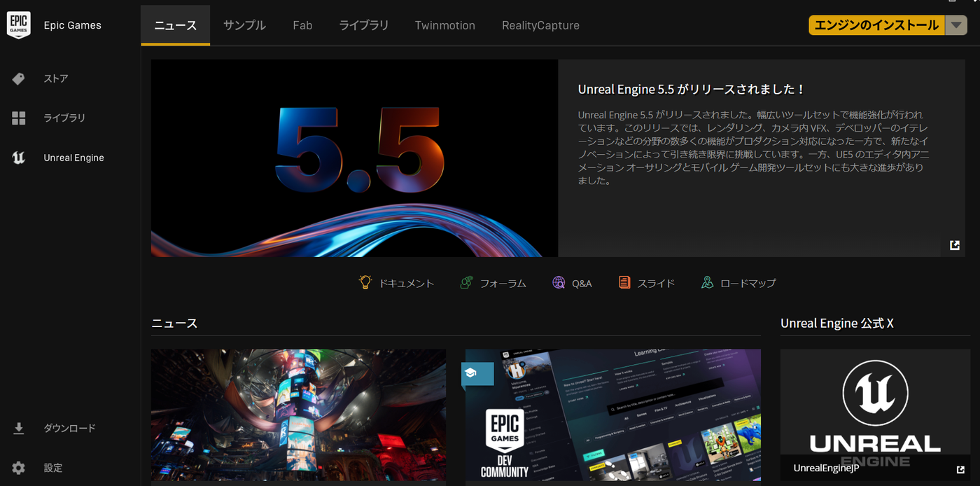
Task: Open the Twinmotion tab
Action: pyautogui.click(x=444, y=25)
